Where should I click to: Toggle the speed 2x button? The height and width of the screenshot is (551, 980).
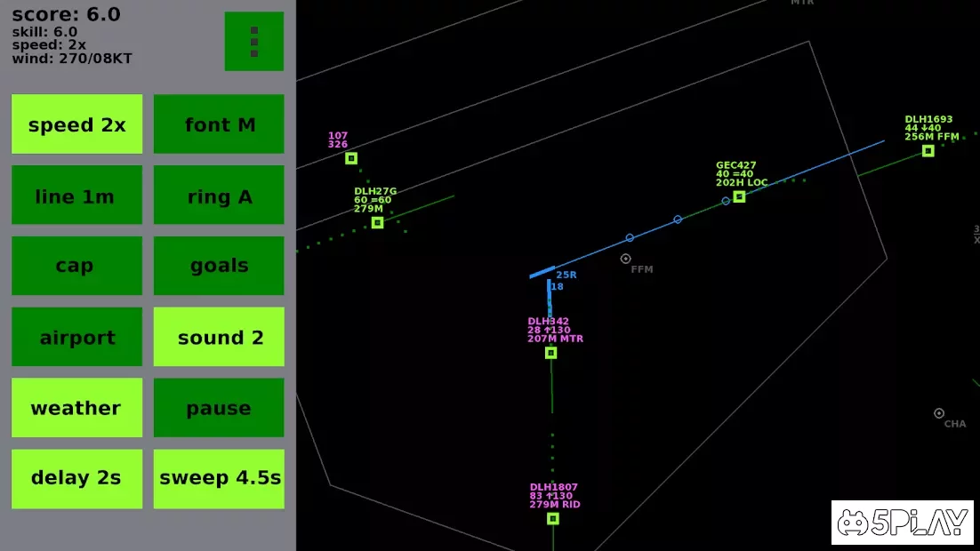[76, 124]
